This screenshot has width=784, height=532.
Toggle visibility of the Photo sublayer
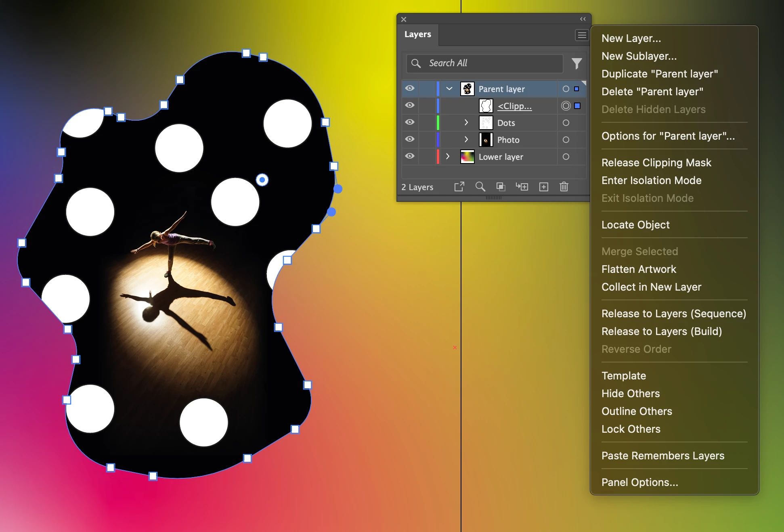point(410,139)
